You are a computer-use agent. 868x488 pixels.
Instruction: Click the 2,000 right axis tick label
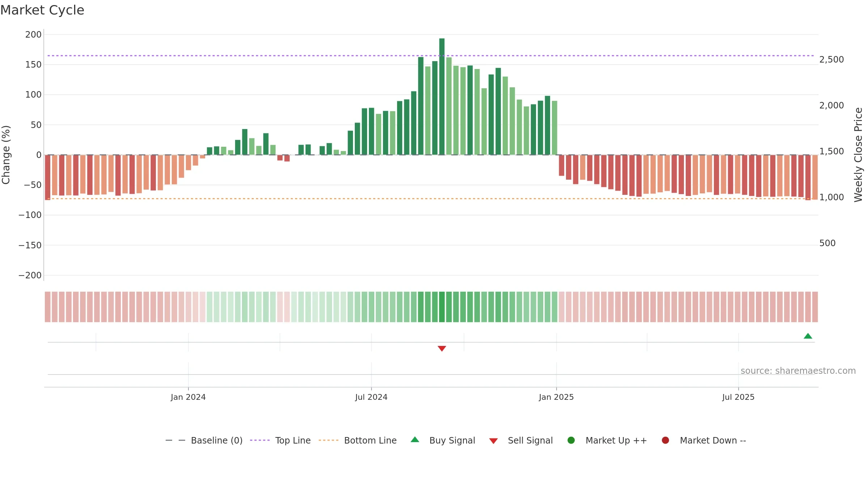pyautogui.click(x=831, y=106)
